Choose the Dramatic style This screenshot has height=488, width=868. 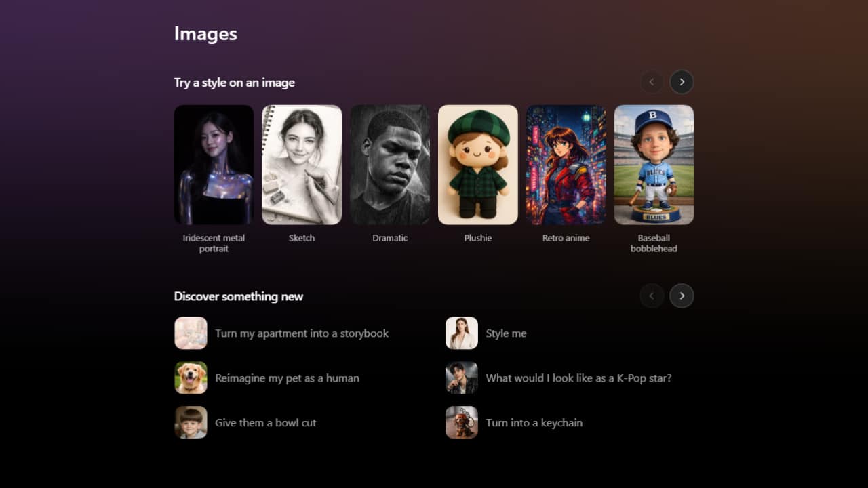pyautogui.click(x=390, y=164)
